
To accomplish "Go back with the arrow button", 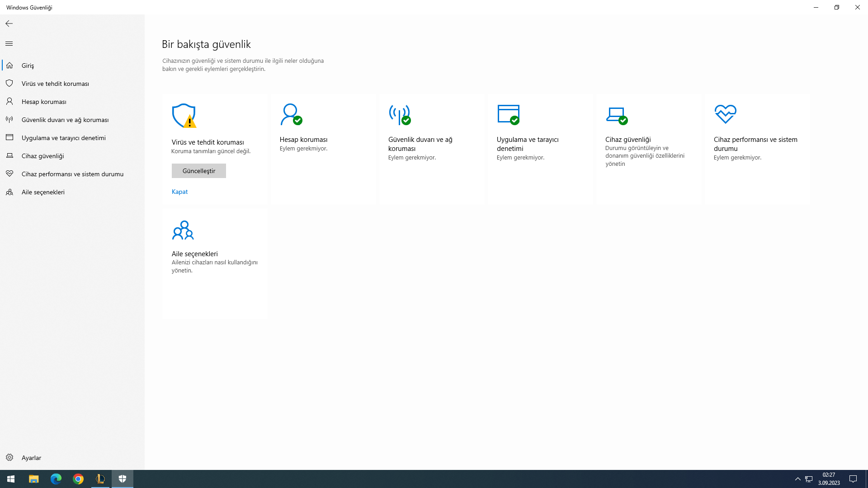I will coord(9,23).
